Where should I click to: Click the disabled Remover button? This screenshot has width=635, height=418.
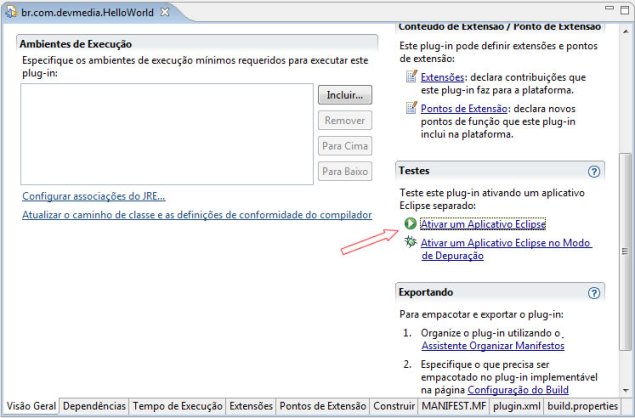[345, 120]
